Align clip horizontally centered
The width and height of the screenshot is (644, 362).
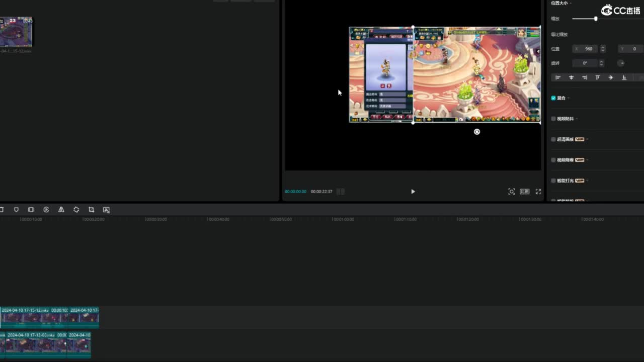click(571, 77)
